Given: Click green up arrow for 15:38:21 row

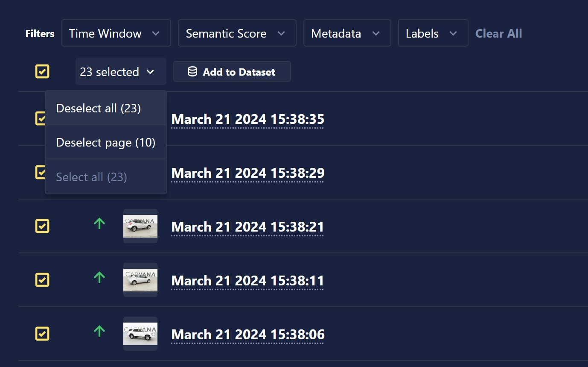Looking at the screenshot, I should click(x=99, y=223).
